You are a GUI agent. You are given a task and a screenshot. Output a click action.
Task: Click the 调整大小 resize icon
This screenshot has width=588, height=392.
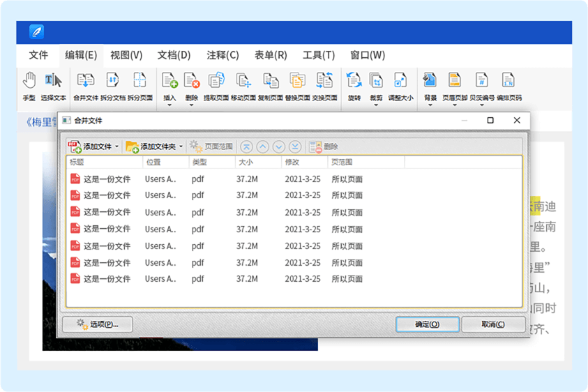pos(400,82)
